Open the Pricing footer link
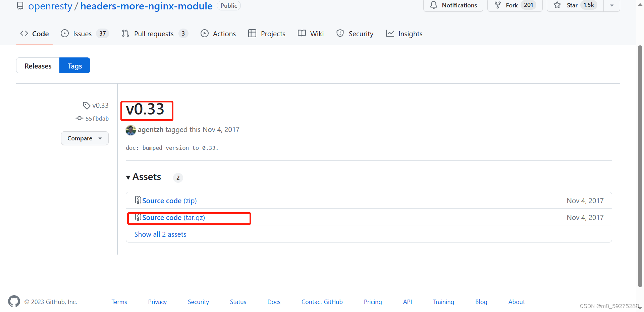Viewport: 644px width, 312px height. (x=373, y=302)
